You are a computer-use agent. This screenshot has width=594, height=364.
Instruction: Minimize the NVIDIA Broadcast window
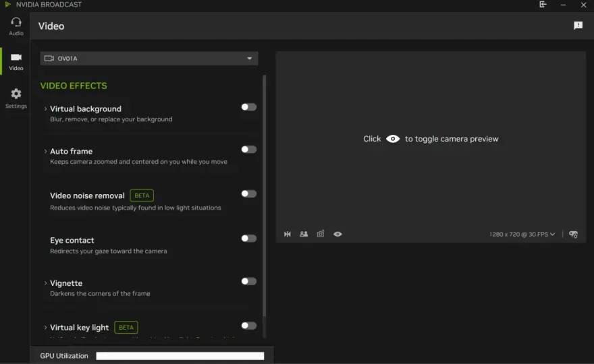click(x=564, y=5)
